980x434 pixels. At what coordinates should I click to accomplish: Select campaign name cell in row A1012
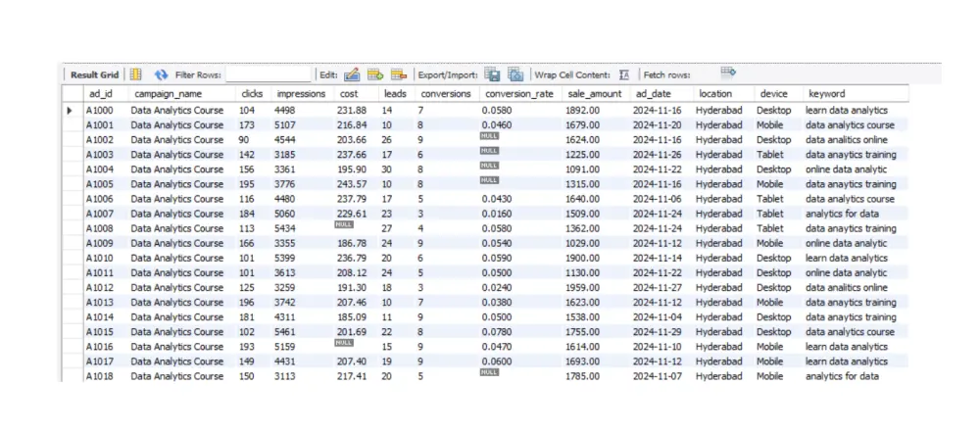[x=176, y=288]
